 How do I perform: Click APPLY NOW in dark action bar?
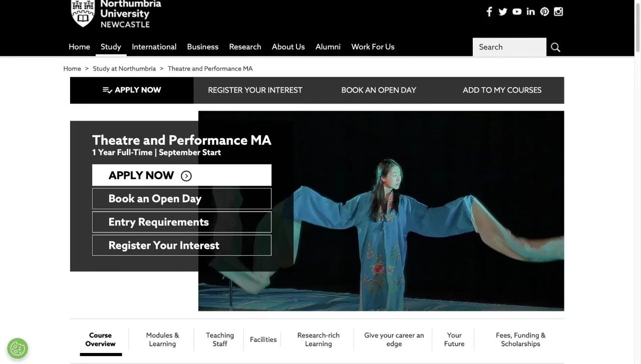coord(132,90)
